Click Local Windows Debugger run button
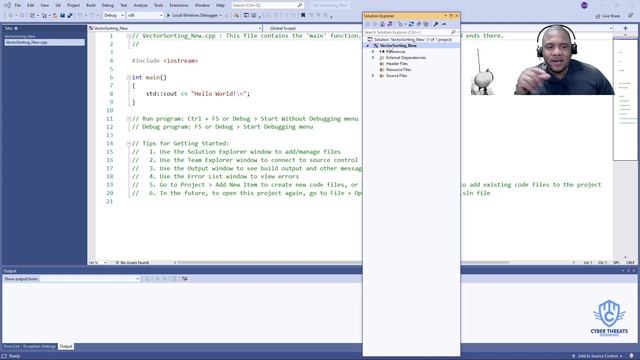The height and width of the screenshot is (360, 640). pyautogui.click(x=195, y=16)
